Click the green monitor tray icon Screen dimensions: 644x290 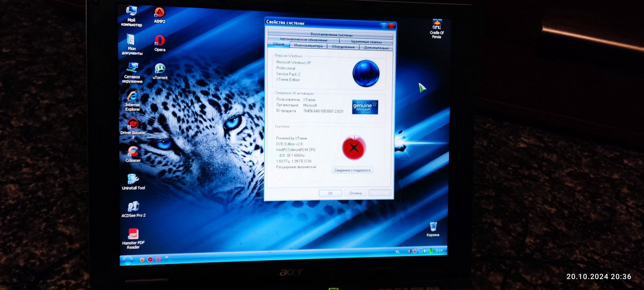431,251
